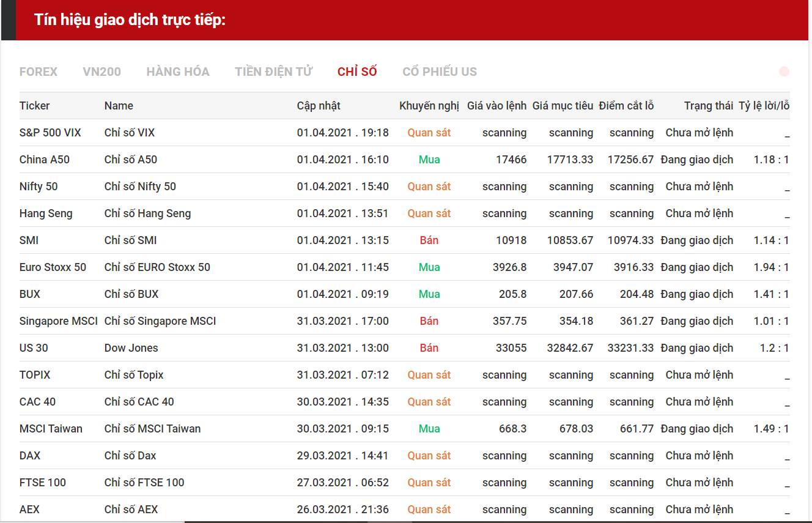Select the BUX ticker
The height and width of the screenshot is (523, 812).
coord(30,294)
